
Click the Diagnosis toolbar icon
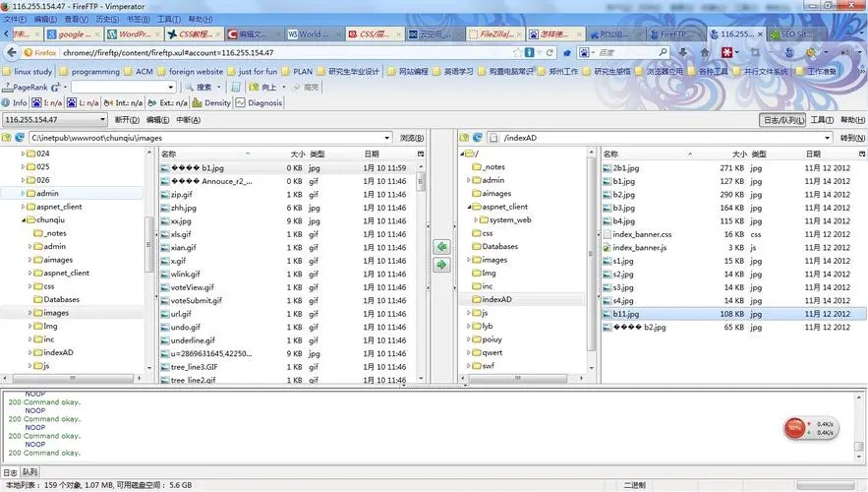240,103
